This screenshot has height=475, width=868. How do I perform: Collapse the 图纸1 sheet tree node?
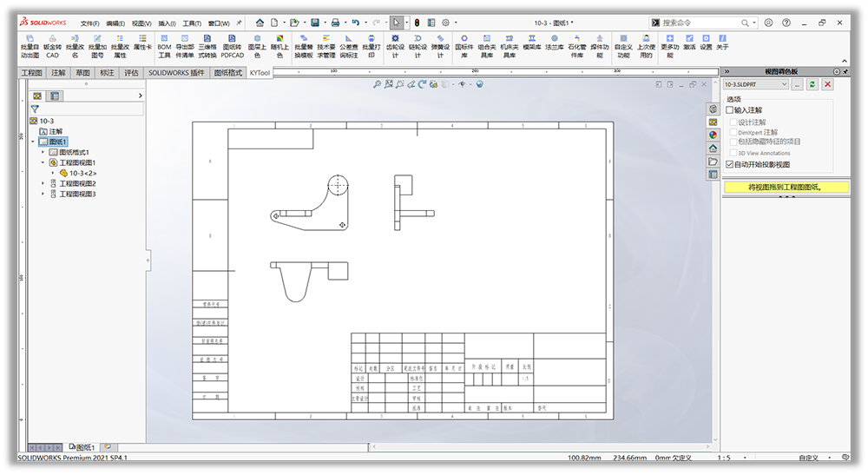(x=33, y=142)
